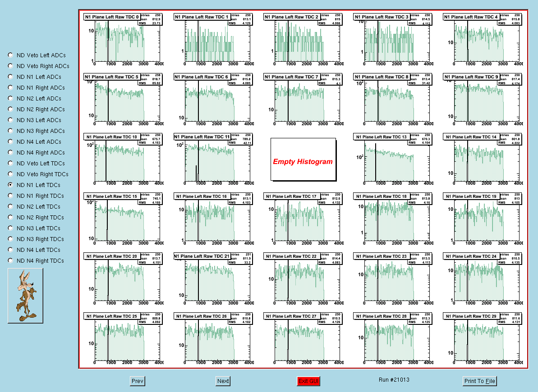Viewport: 538px width, 392px height.
Task: Show ND N4 Right TDCs histograms
Action: coord(10,260)
